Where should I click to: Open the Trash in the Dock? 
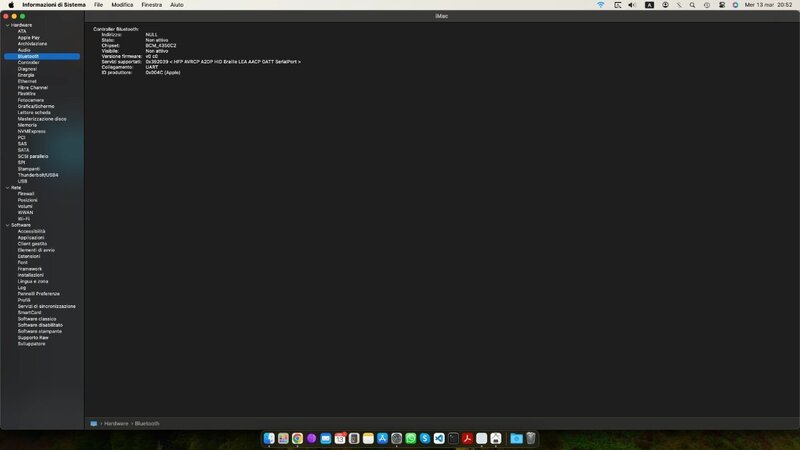[x=531, y=438]
